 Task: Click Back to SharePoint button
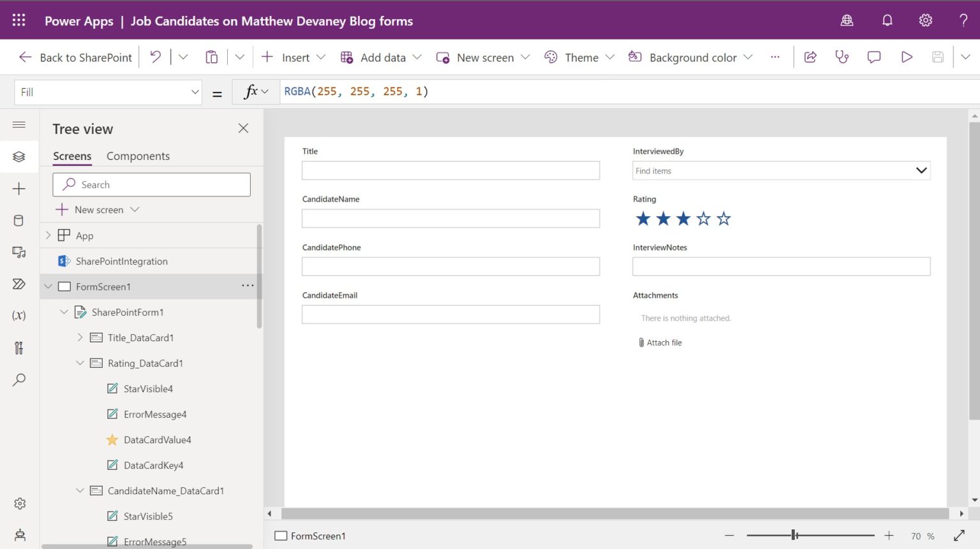75,57
